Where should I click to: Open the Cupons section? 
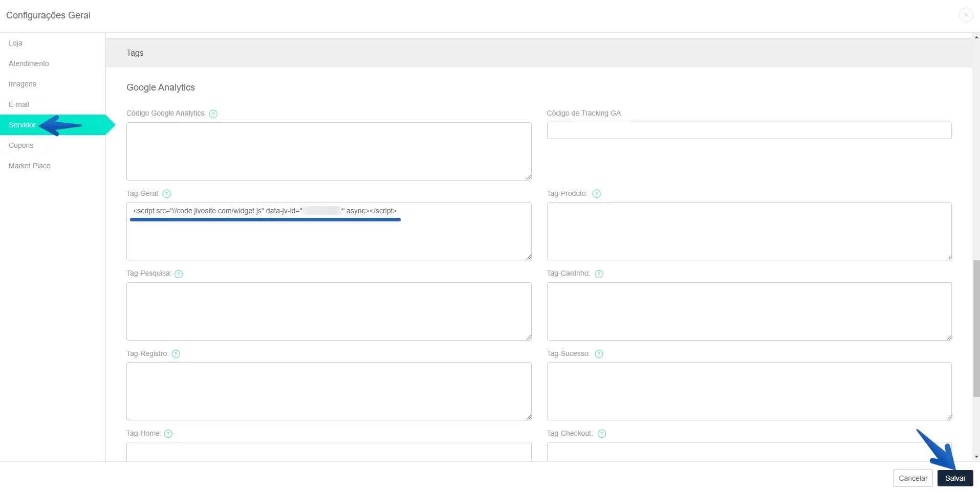pyautogui.click(x=21, y=145)
